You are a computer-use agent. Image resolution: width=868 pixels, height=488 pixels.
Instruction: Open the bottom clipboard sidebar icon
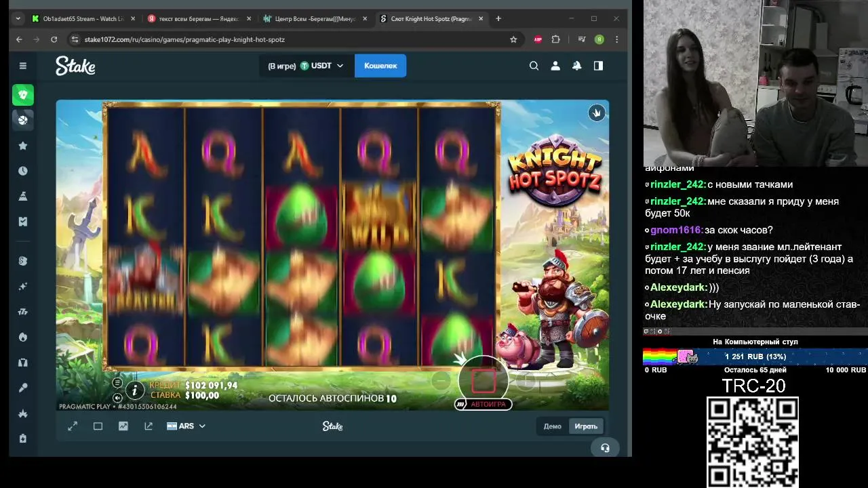[x=22, y=438]
